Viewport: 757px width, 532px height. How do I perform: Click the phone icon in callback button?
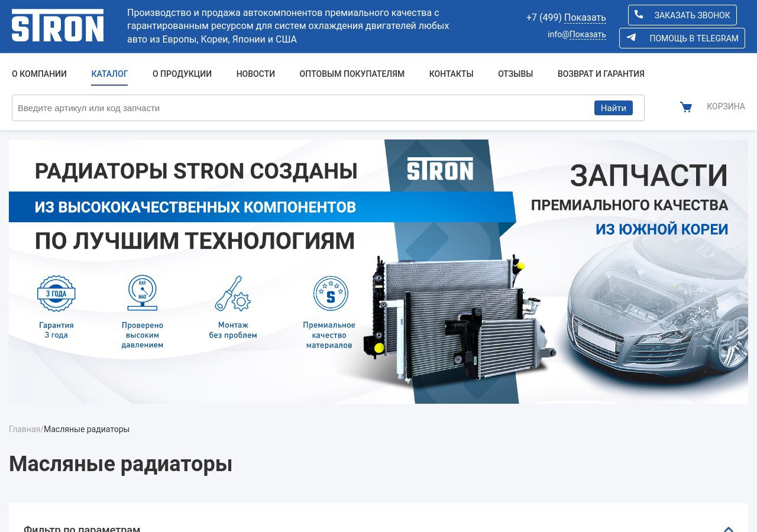point(639,15)
